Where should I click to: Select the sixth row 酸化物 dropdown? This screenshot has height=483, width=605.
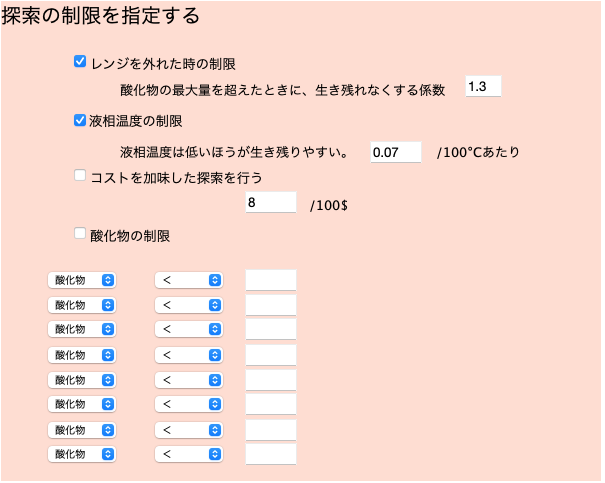[82, 404]
